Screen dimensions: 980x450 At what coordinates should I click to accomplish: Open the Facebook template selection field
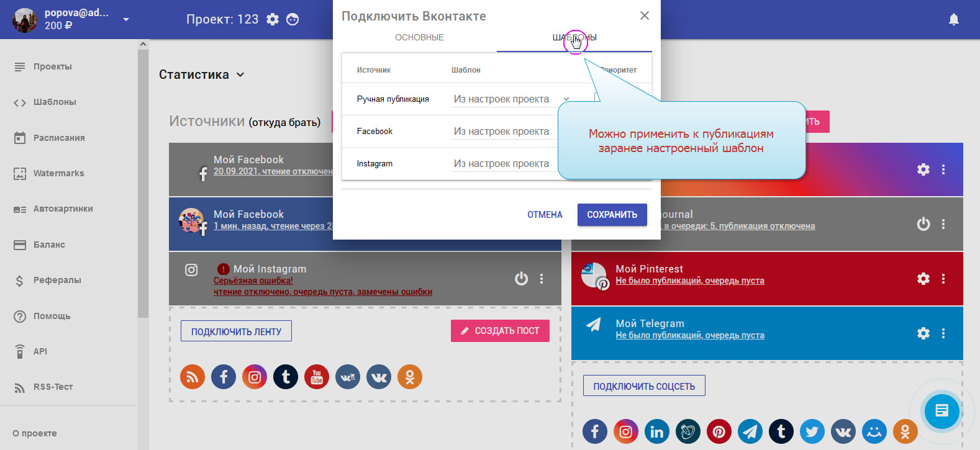point(503,132)
